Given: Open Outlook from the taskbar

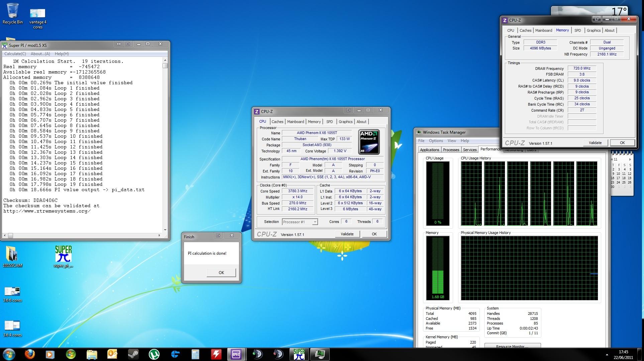Looking at the screenshot, I should coord(112,354).
